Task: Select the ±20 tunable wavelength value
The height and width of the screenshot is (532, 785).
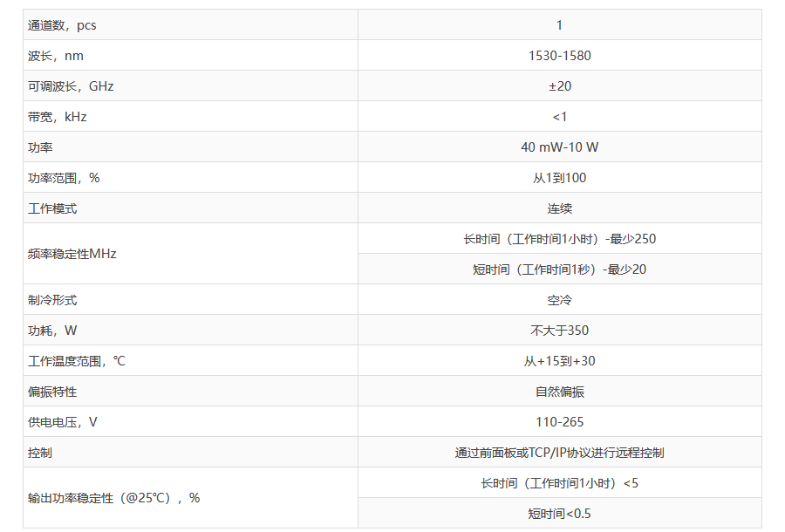Action: [559, 86]
